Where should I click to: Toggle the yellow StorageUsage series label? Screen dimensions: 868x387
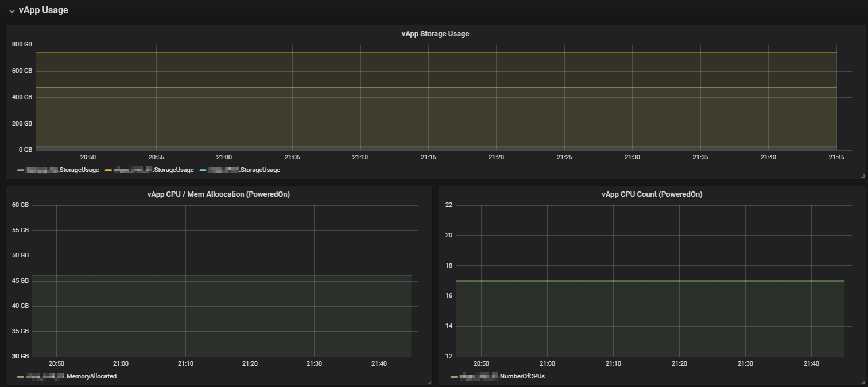click(153, 170)
